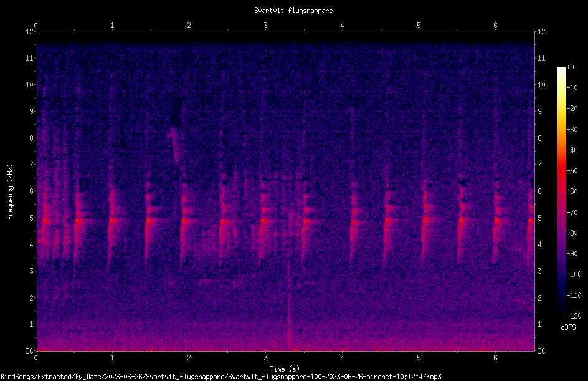Click "11" on the left frequency axis

(30, 58)
